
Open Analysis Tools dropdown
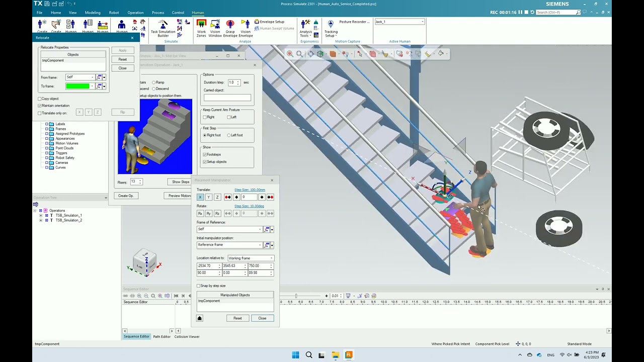305,28
